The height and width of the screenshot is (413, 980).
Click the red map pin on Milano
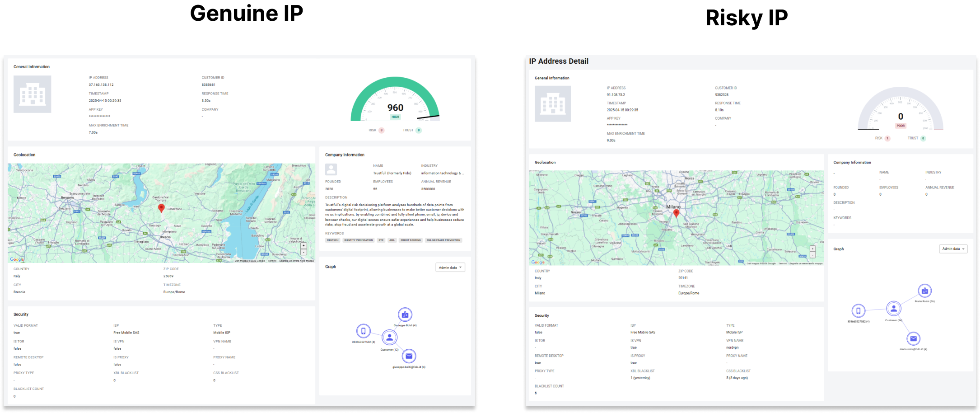coord(676,213)
